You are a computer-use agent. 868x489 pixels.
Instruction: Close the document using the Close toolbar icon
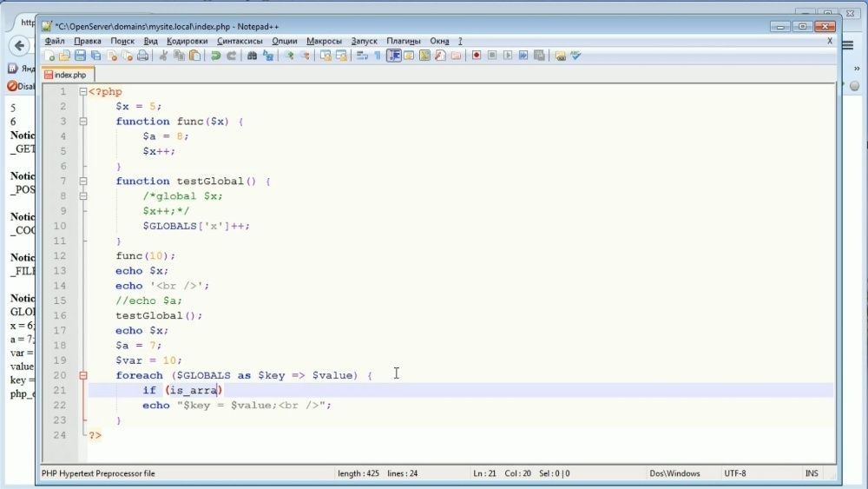pyautogui.click(x=112, y=56)
